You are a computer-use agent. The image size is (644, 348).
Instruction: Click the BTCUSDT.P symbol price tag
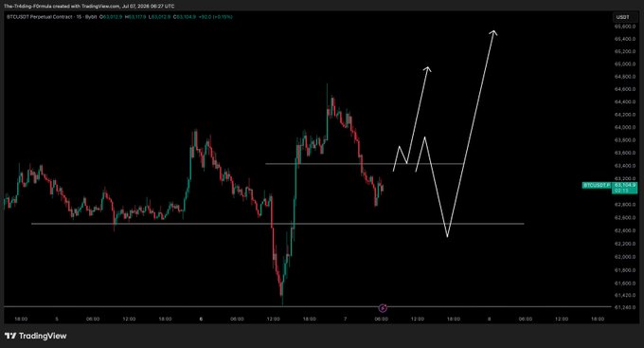click(598, 185)
